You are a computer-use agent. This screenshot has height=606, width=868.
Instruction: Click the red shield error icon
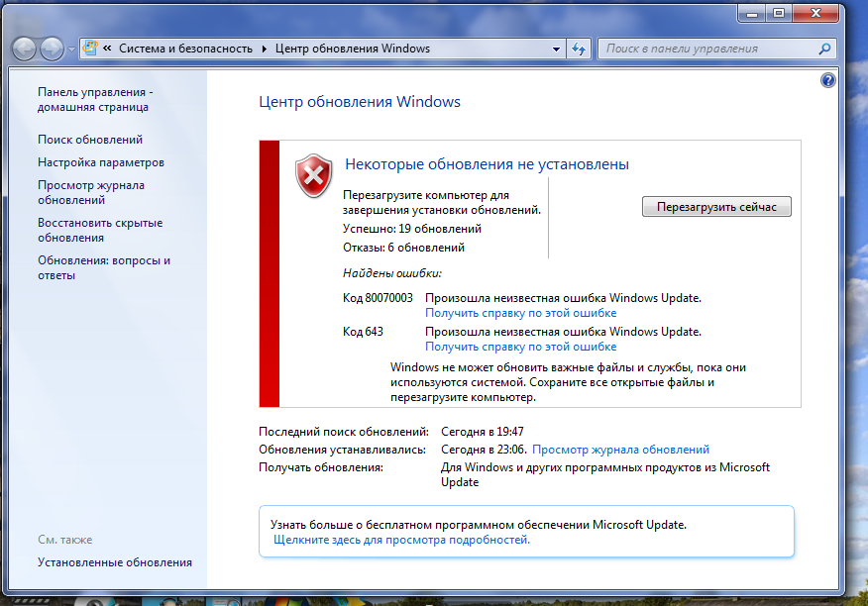click(x=314, y=176)
